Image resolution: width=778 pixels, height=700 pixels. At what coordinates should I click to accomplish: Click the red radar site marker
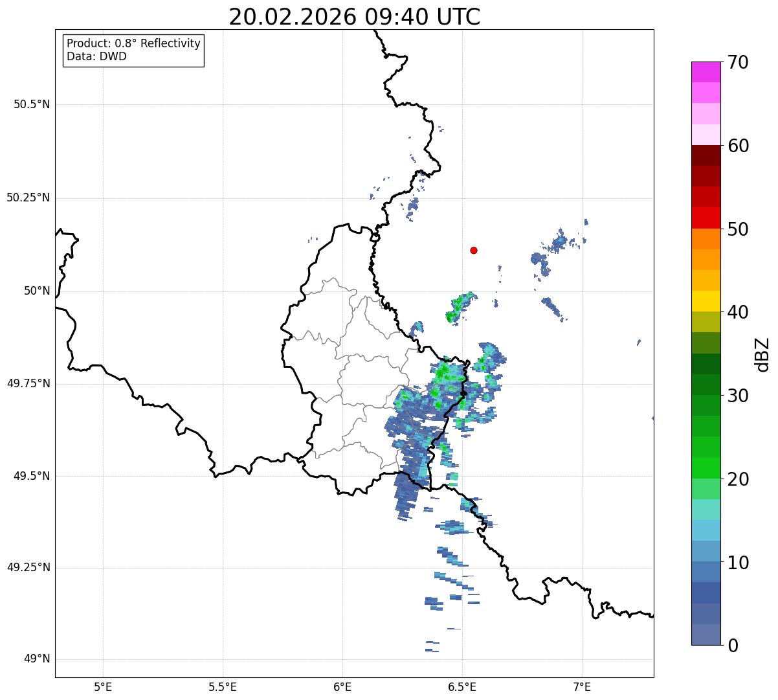(474, 250)
